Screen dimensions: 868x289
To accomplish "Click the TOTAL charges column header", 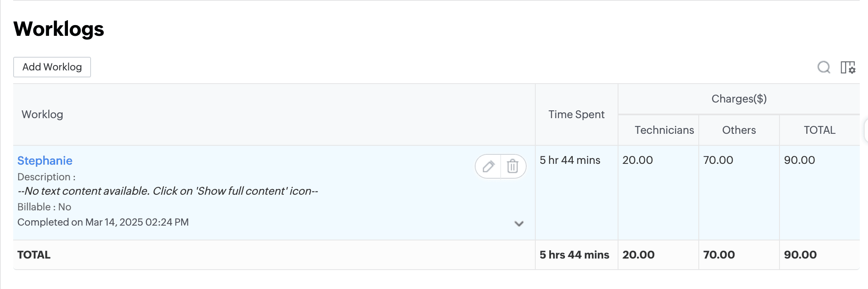I will coord(819,130).
